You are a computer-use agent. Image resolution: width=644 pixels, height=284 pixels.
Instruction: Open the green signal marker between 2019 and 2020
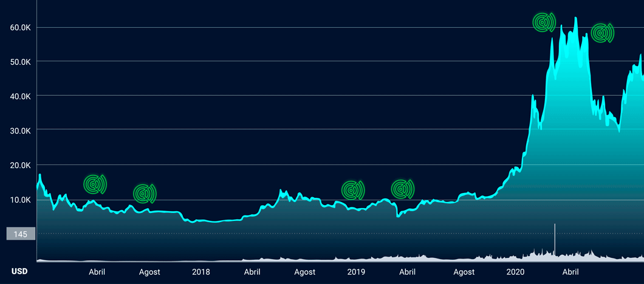pos(402,189)
